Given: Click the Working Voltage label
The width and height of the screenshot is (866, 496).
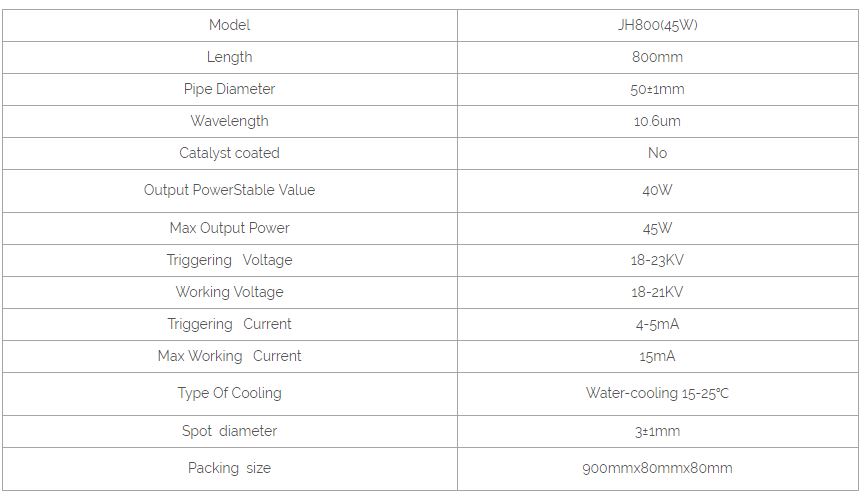Looking at the screenshot, I should [229, 292].
